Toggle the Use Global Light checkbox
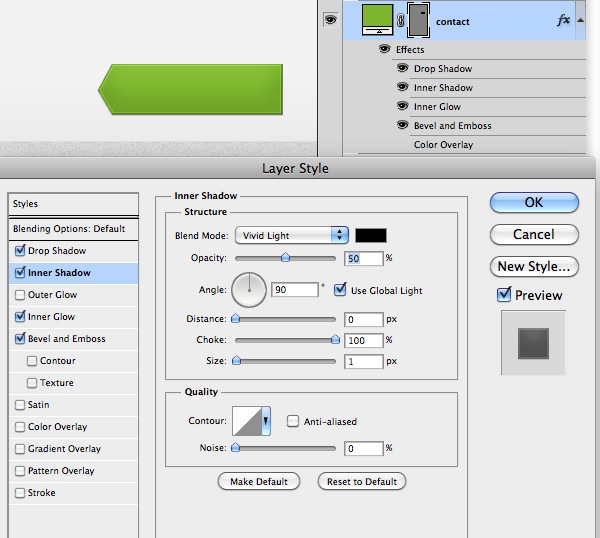Viewport: 600px width, 538px height. [339, 290]
